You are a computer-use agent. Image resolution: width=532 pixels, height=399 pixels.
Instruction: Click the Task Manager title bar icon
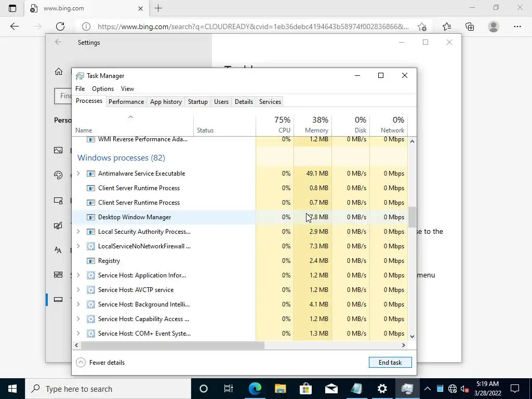(x=79, y=76)
